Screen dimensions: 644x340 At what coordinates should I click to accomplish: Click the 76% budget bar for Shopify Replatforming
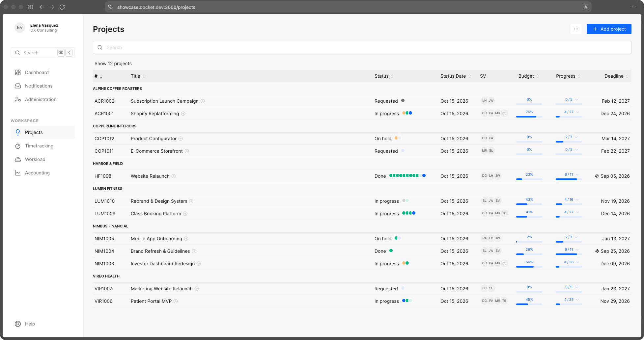529,114
